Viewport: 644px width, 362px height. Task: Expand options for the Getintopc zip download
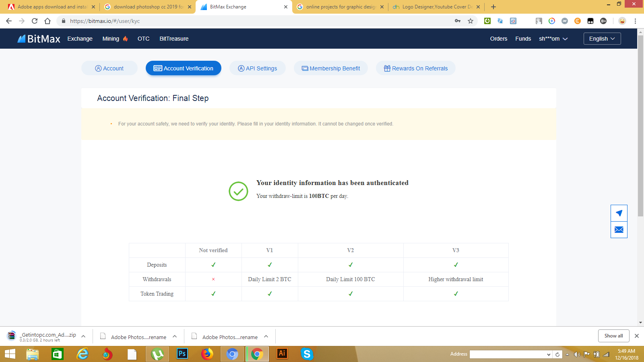tap(83, 336)
